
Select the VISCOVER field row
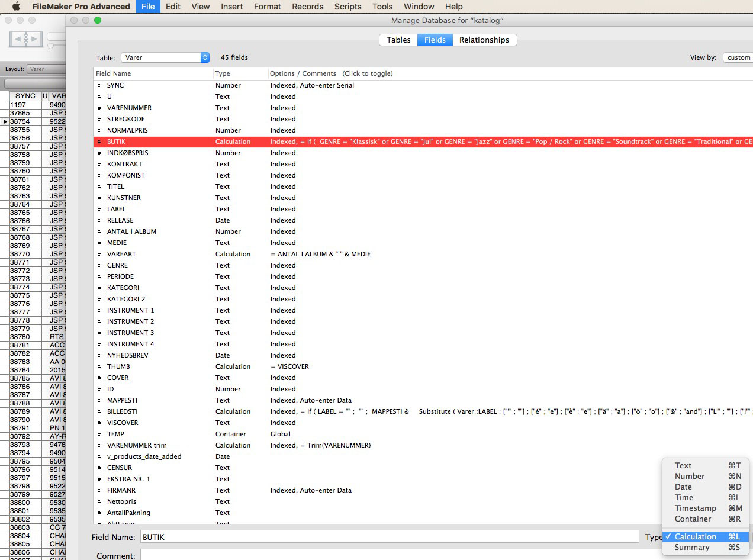click(x=423, y=423)
